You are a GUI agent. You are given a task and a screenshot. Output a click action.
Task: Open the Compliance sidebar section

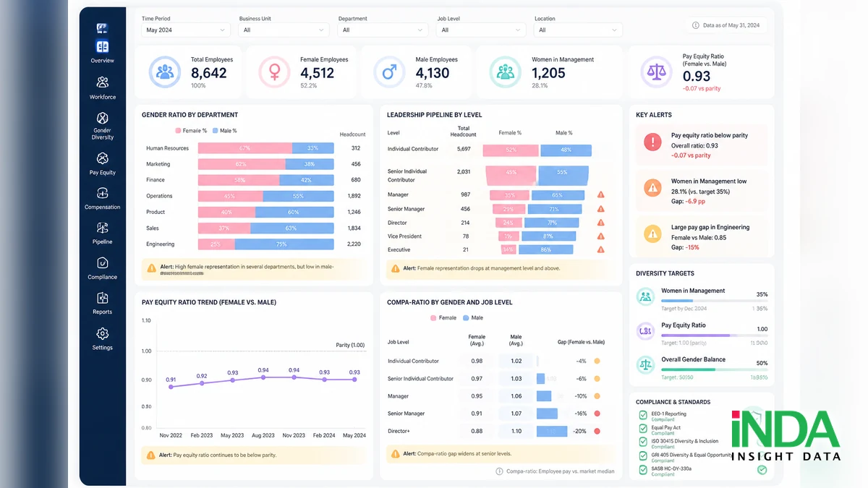(102, 268)
